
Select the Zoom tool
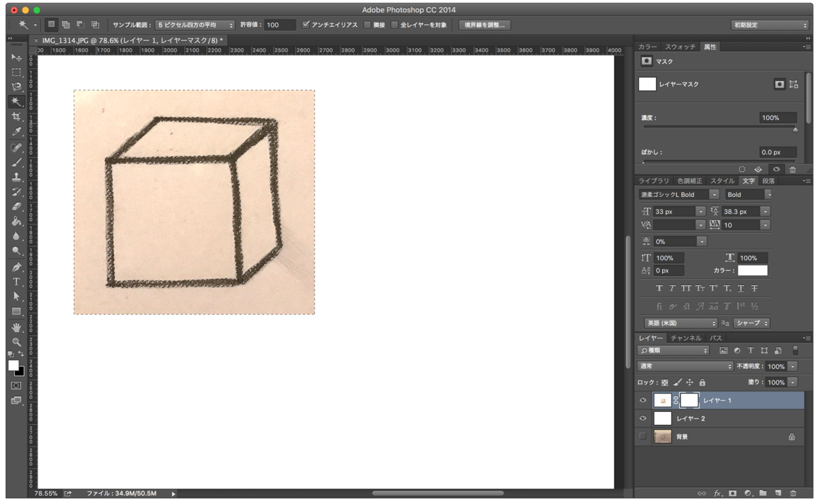[16, 342]
